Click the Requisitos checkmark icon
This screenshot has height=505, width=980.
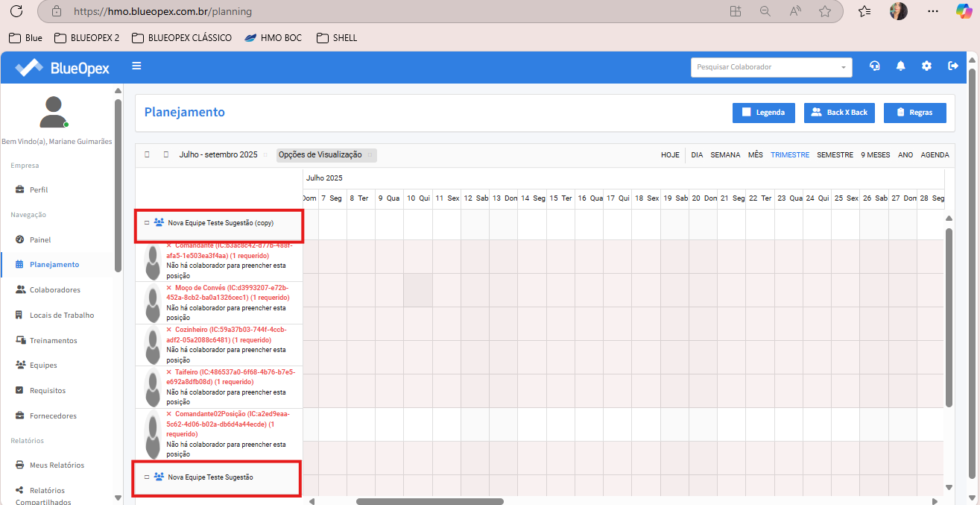[x=20, y=390]
